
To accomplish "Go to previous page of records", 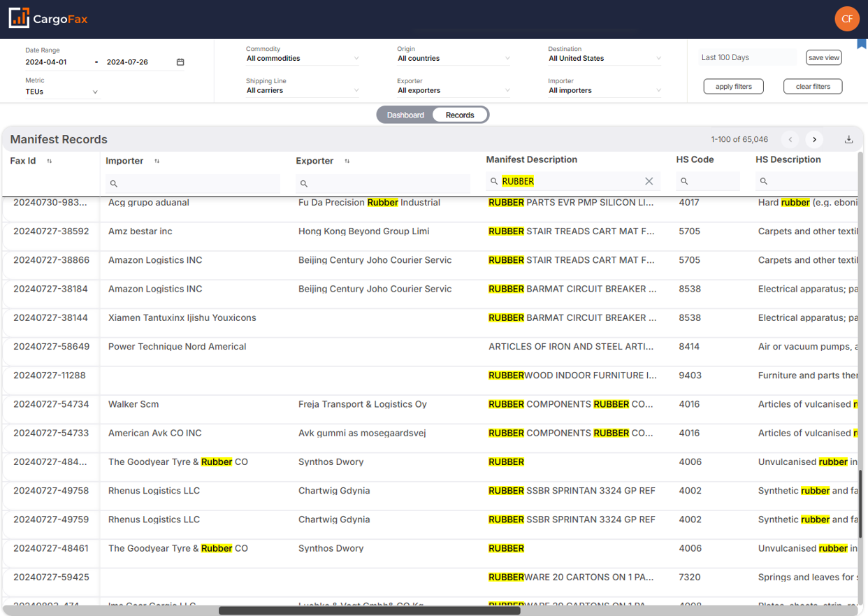I will (790, 139).
